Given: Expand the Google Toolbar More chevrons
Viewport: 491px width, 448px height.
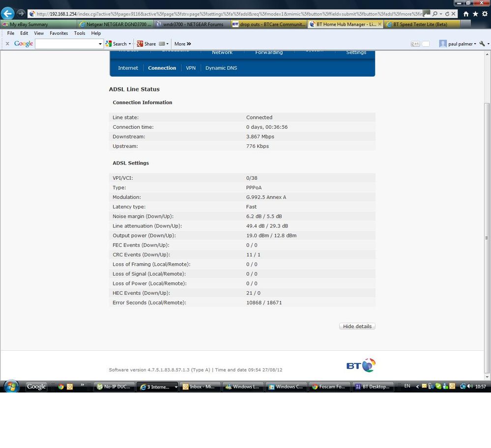Looking at the screenshot, I should coord(182,44).
